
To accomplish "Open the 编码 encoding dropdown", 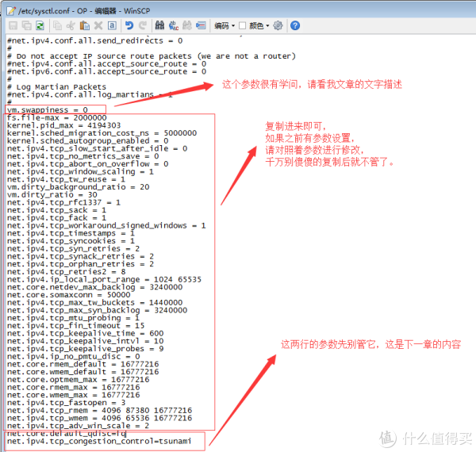I will tap(225, 25).
